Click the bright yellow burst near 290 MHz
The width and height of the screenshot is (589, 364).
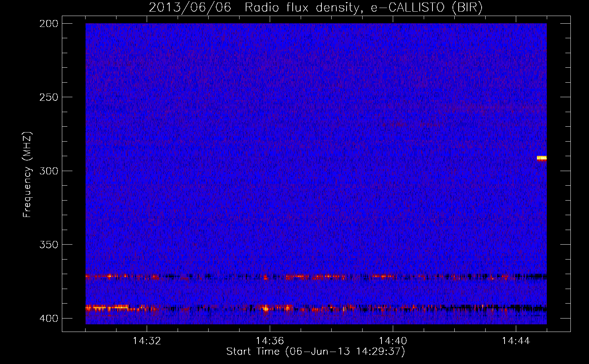click(x=542, y=158)
